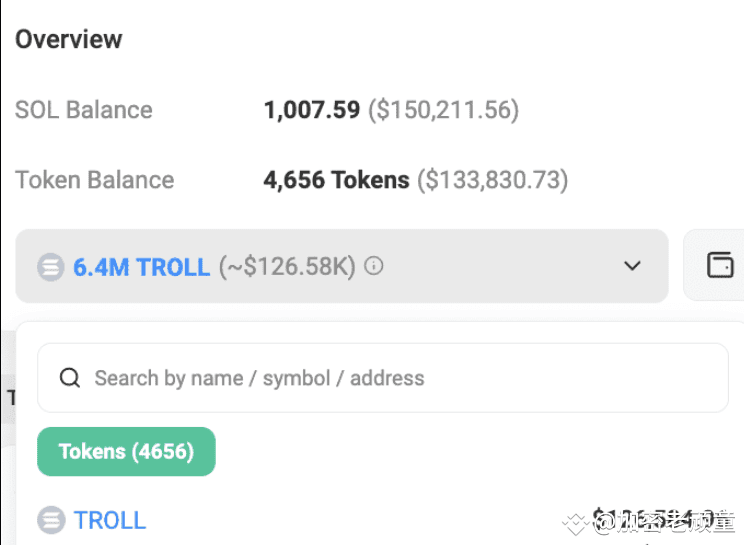Click the 1,007.59 SOL balance amount
Viewport: 744px width, 545px height.
coord(312,110)
